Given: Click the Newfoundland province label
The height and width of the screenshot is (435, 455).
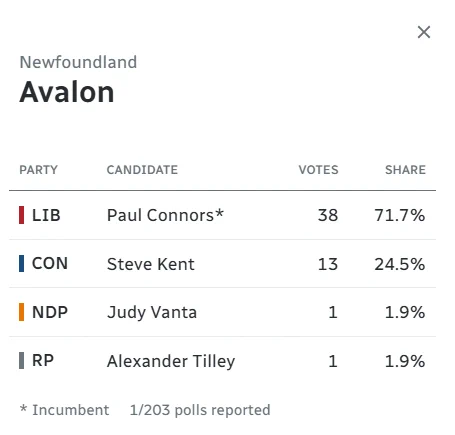Looking at the screenshot, I should [x=78, y=62].
